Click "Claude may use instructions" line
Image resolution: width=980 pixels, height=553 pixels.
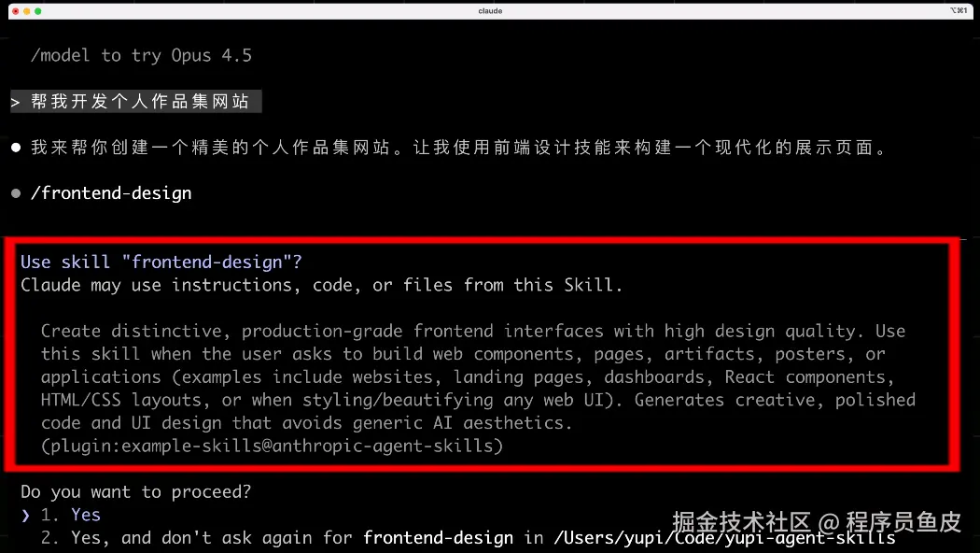click(321, 285)
